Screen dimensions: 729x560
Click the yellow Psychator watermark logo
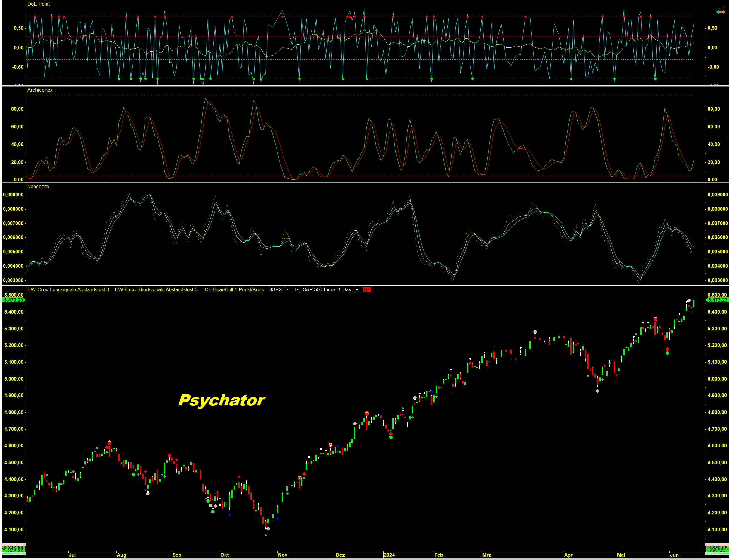[221, 400]
